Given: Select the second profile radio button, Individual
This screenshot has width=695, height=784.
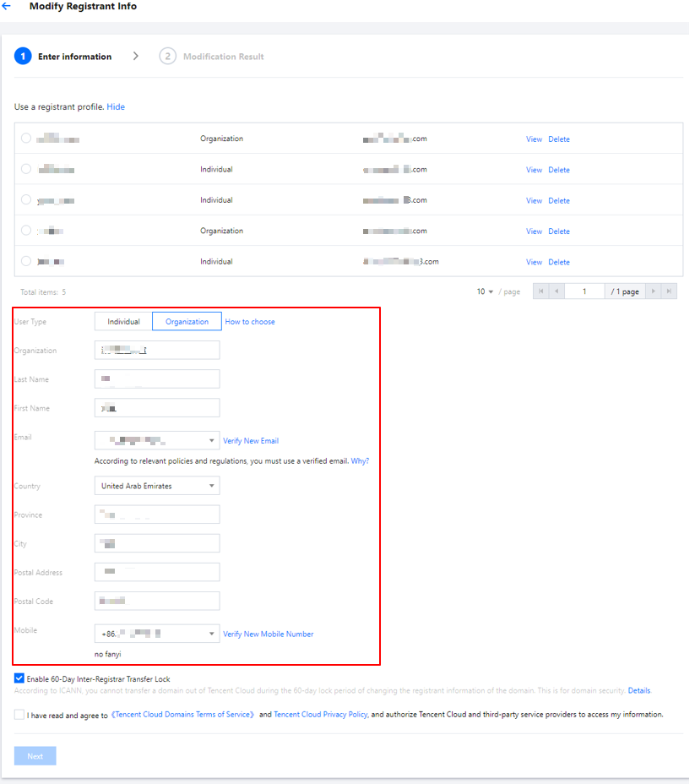Looking at the screenshot, I should click(26, 169).
